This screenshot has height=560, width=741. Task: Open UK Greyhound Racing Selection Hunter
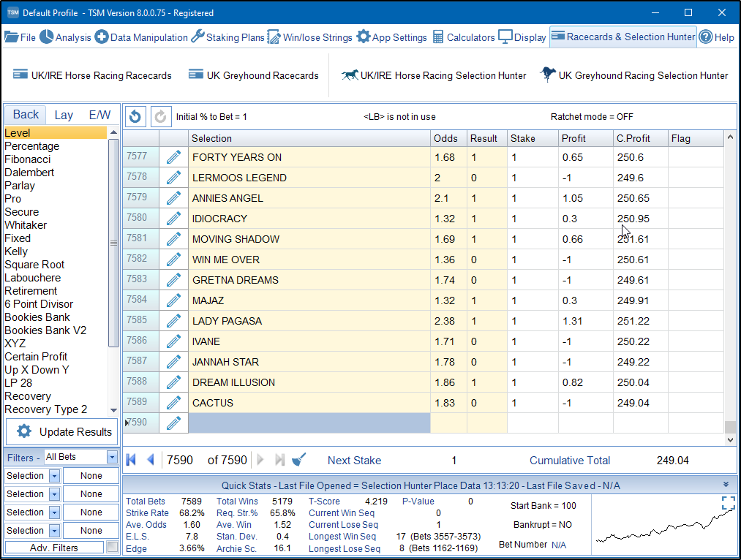(x=634, y=75)
